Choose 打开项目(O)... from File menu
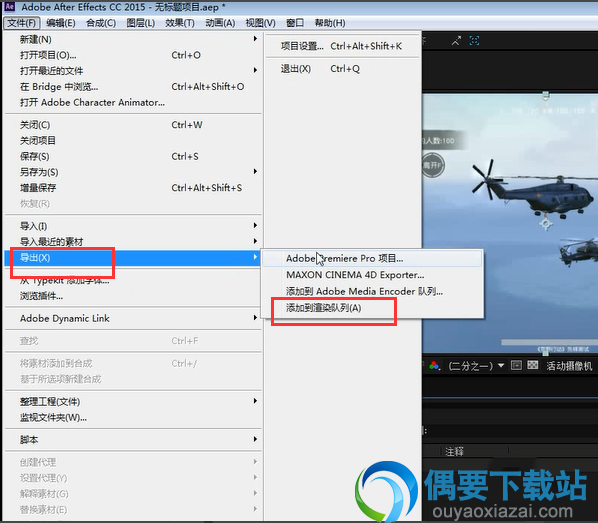Screen dimensions: 598x523 pos(133,55)
